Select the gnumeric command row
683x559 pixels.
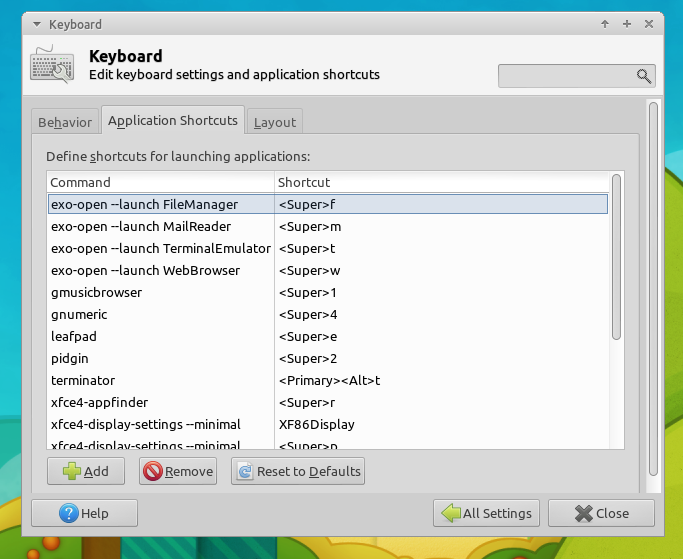[x=328, y=315]
